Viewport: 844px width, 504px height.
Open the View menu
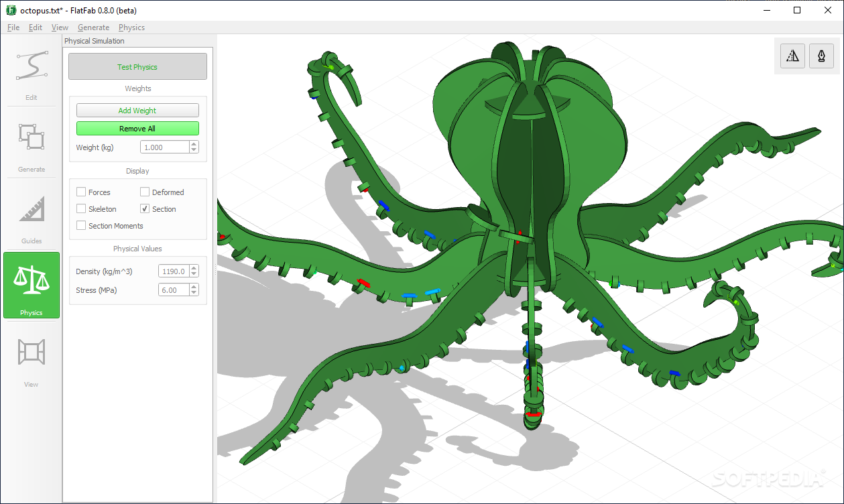click(x=60, y=27)
